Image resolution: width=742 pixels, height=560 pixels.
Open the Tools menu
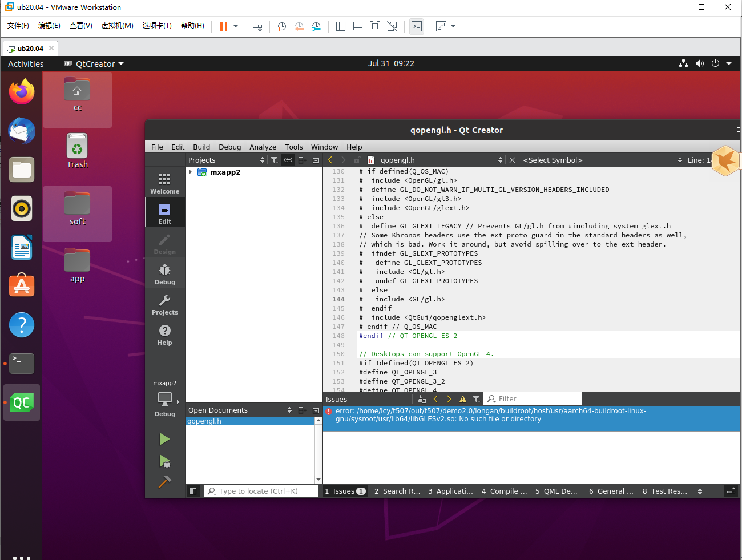pyautogui.click(x=293, y=147)
